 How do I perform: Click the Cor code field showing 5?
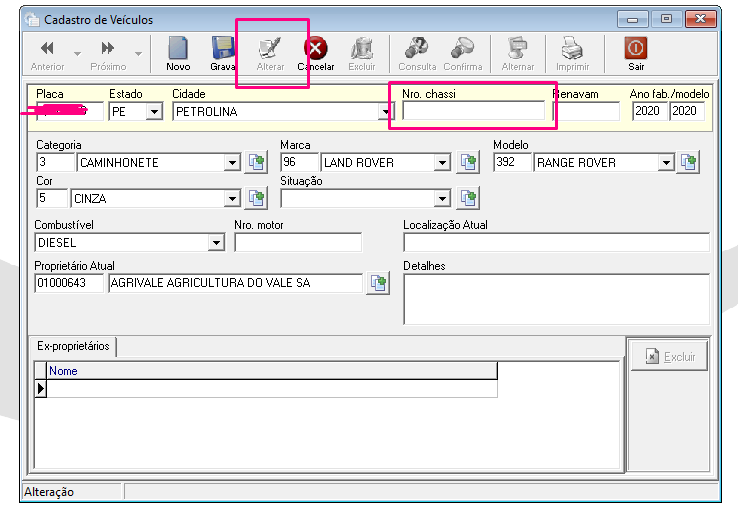click(52, 198)
